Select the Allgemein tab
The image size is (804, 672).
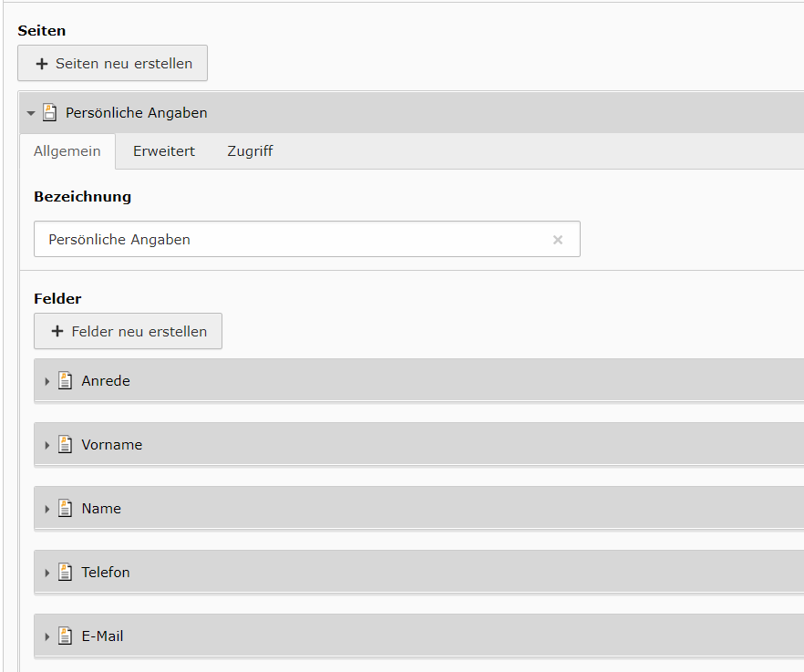pos(67,150)
